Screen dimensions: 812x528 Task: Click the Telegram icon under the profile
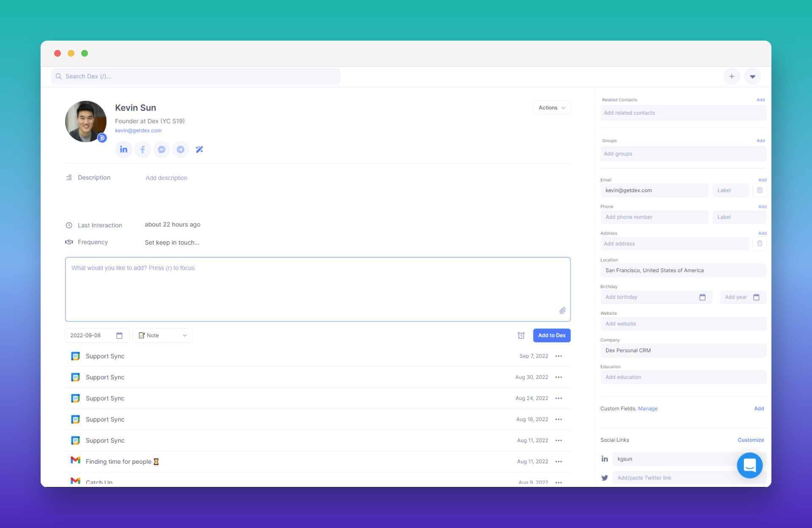pos(181,149)
